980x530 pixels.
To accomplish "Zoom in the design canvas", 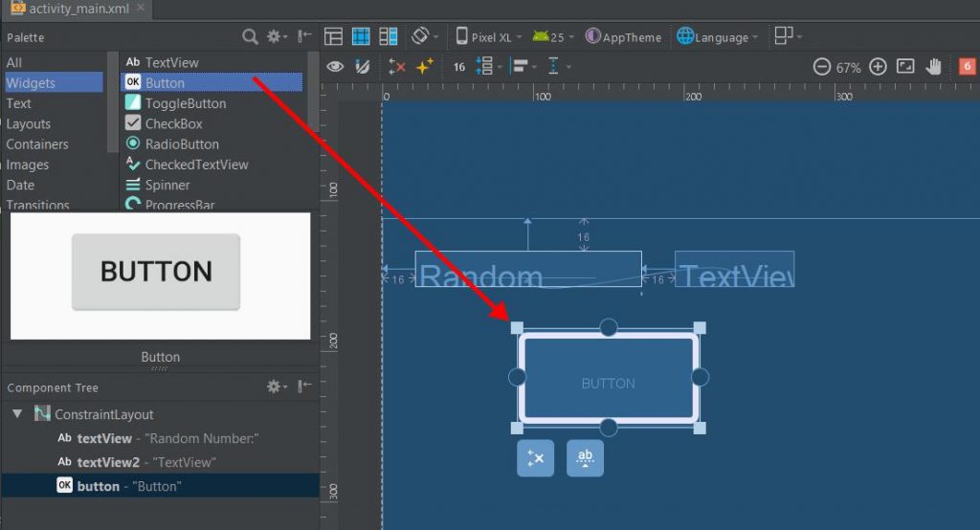I will 878,67.
